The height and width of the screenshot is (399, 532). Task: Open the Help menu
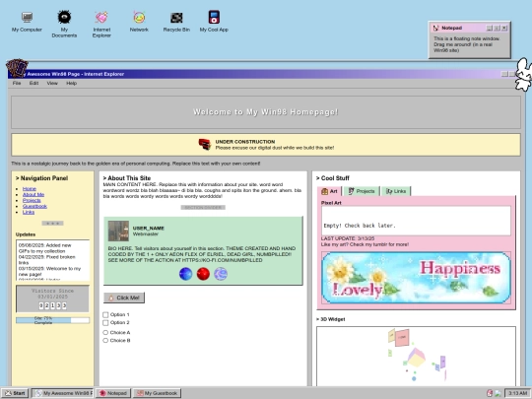[x=71, y=83]
